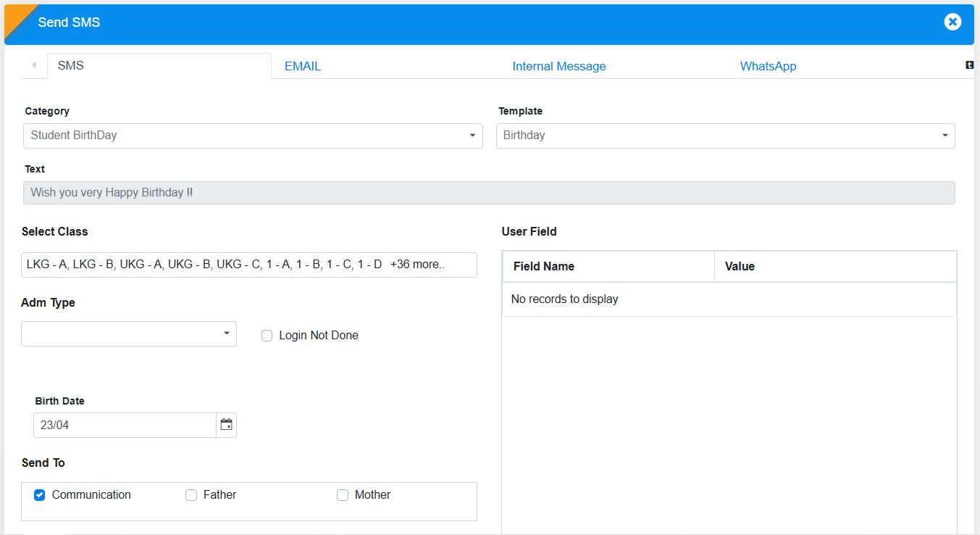
Task: Uncheck the Communication checkbox
Action: (x=40, y=495)
